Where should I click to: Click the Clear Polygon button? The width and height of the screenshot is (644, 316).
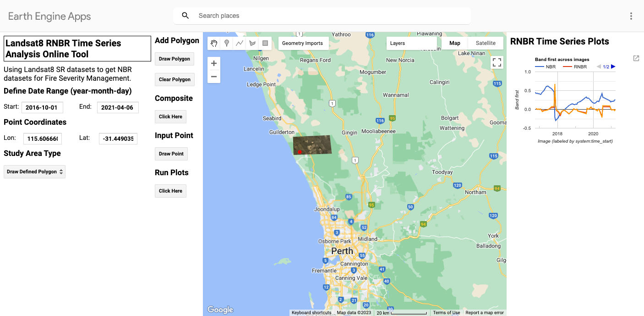pos(175,79)
